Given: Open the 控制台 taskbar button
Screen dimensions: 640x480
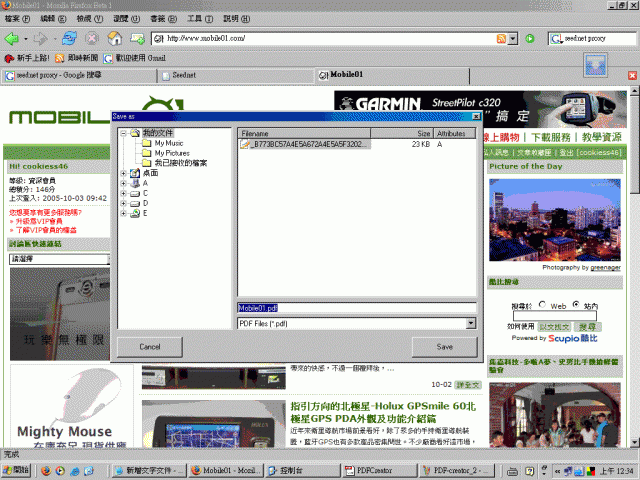Looking at the screenshot, I should click(x=302, y=471).
